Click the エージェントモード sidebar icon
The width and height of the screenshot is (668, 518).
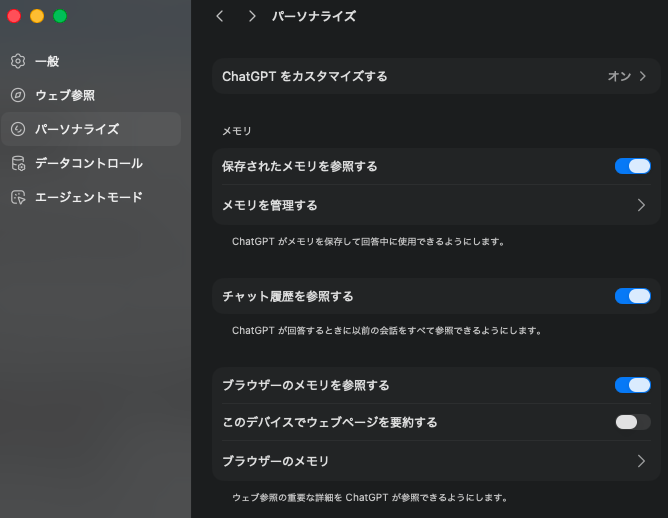coord(17,197)
